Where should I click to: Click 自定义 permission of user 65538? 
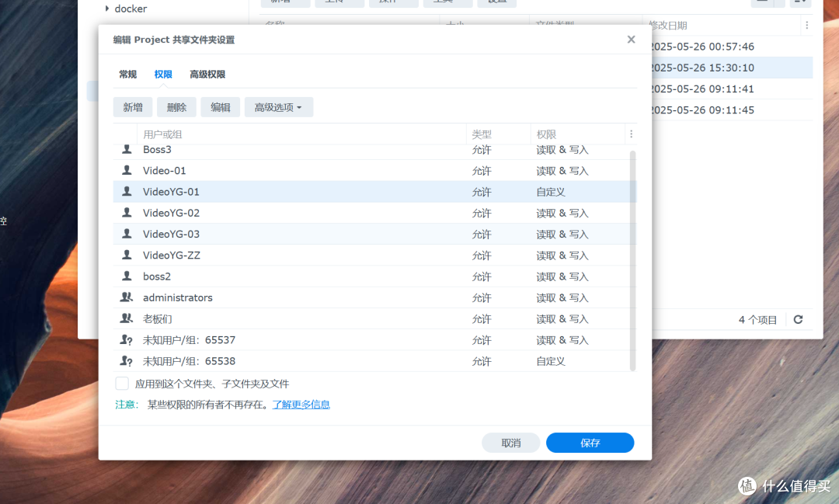point(551,361)
